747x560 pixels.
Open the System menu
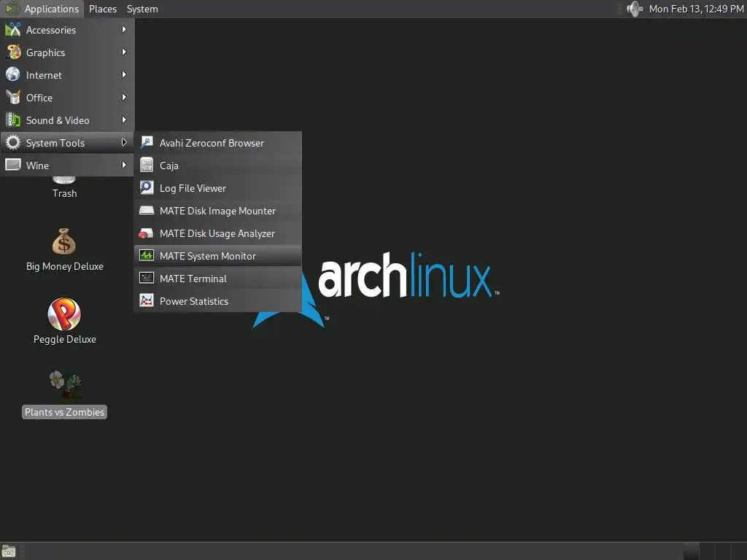point(142,9)
